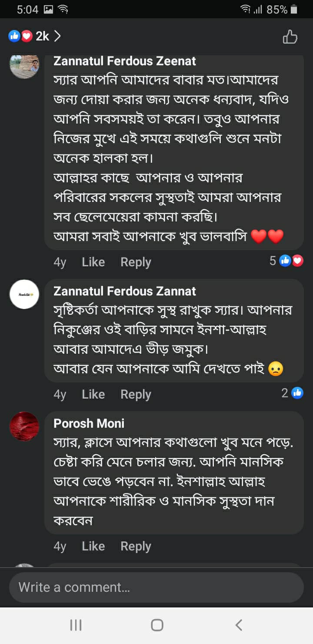Open the recent apps overview button
The width and height of the screenshot is (313, 644).
pyautogui.click(x=76, y=625)
